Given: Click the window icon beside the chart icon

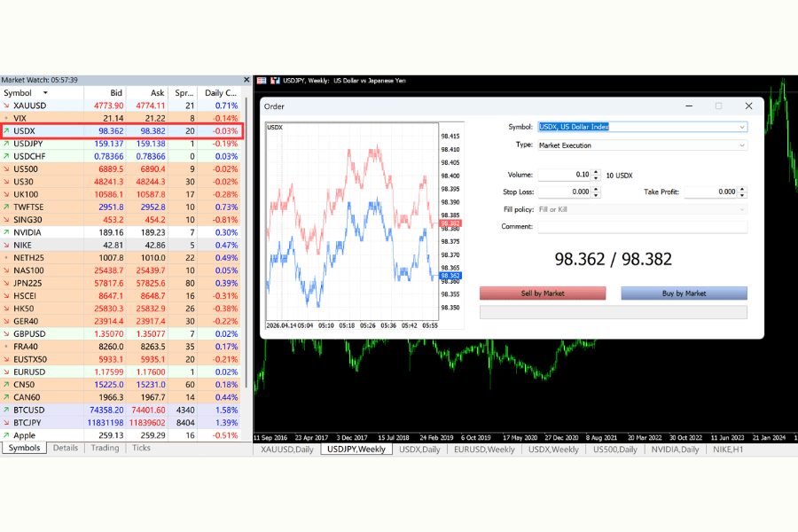Looking at the screenshot, I should click(261, 81).
